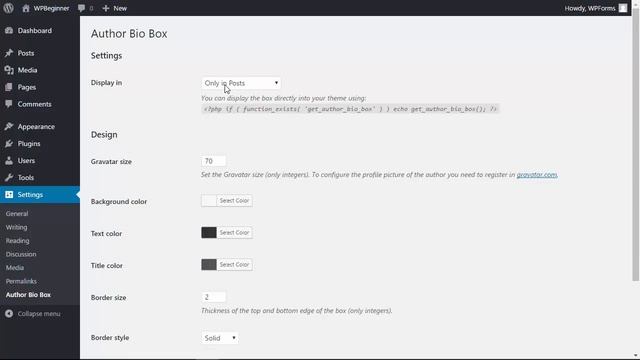Viewport: 640px width, 360px height.
Task: Click the Collapse menu arrow icon
Action: click(9, 313)
